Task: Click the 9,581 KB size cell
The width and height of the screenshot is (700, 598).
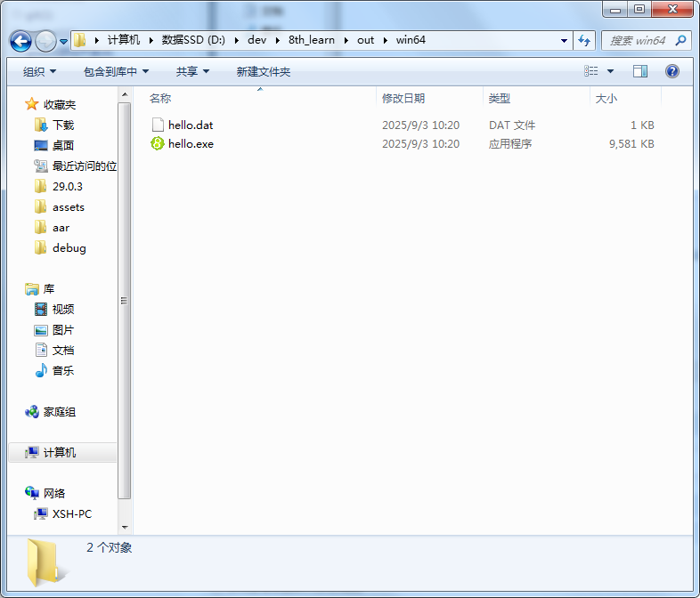Action: point(631,144)
